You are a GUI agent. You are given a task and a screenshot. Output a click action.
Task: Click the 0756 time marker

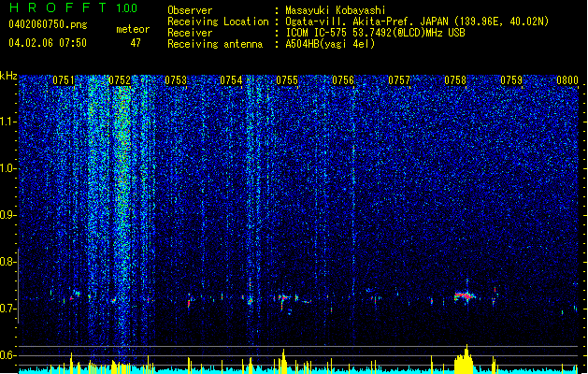coord(343,80)
